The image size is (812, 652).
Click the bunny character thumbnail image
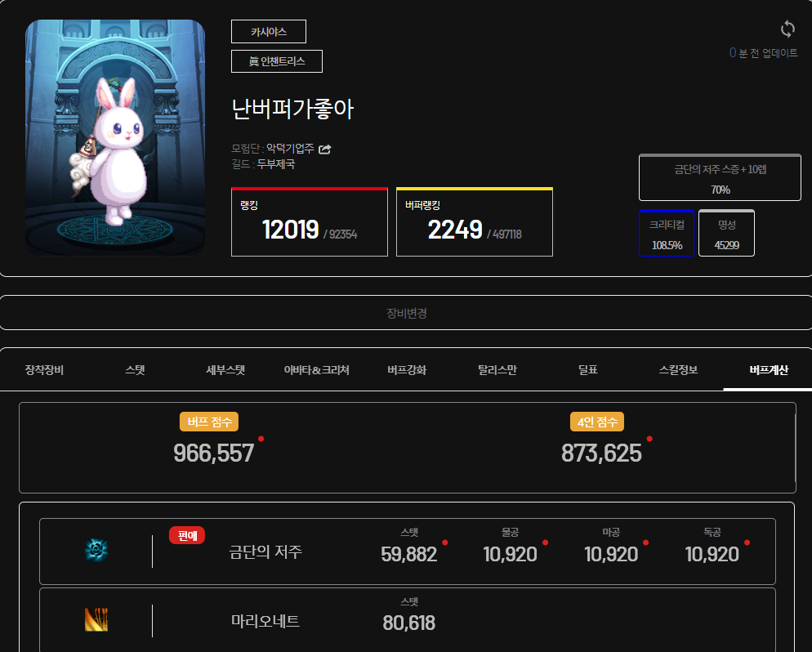[115, 137]
